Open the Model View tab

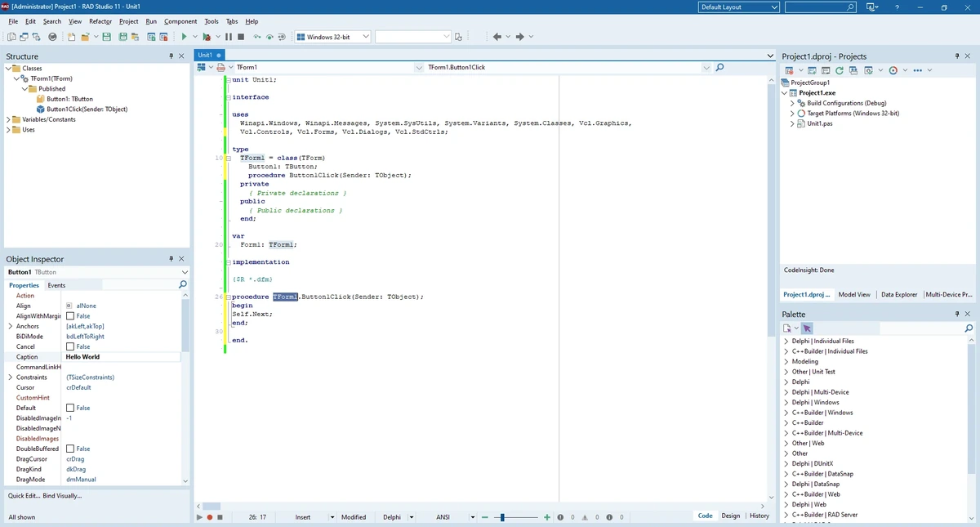(x=854, y=294)
